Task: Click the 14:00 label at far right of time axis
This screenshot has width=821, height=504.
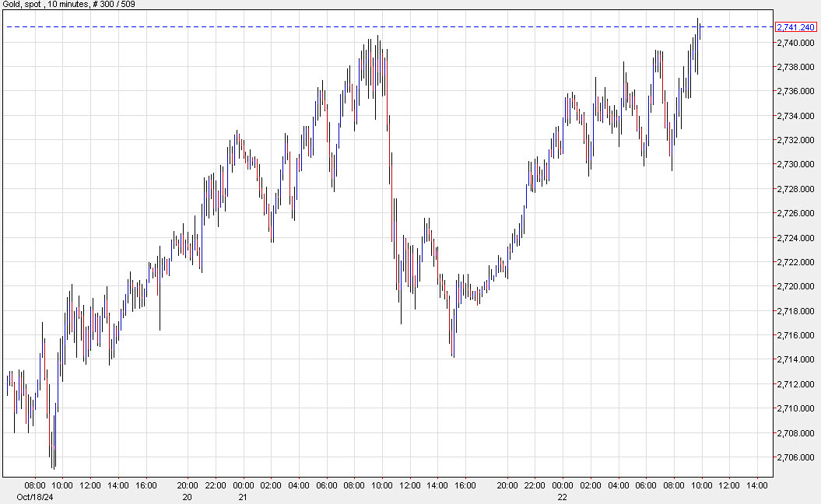Action: tap(757, 485)
